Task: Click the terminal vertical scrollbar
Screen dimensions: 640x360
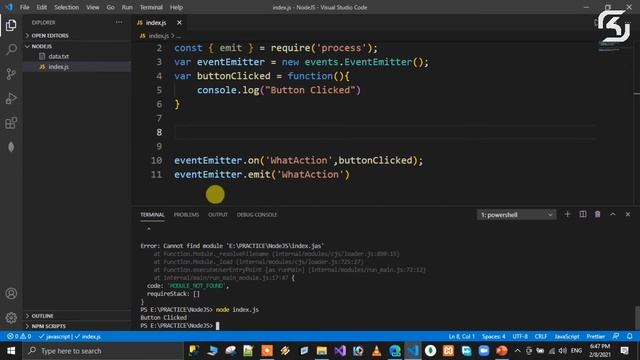Action: click(637, 317)
